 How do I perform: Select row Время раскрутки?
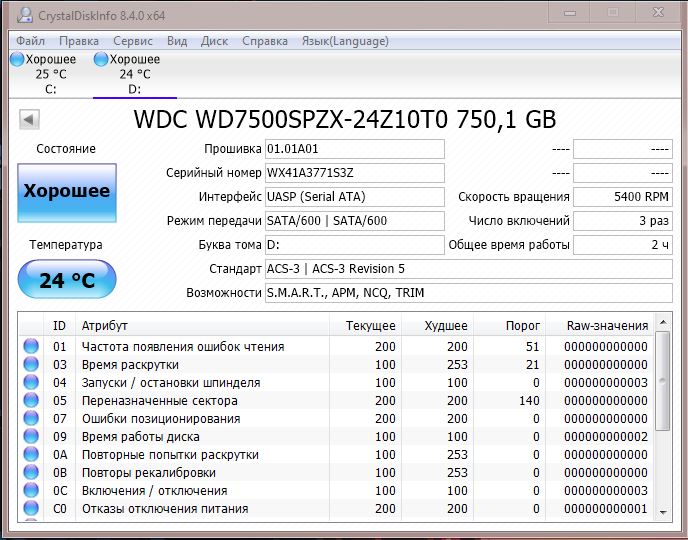click(x=337, y=365)
